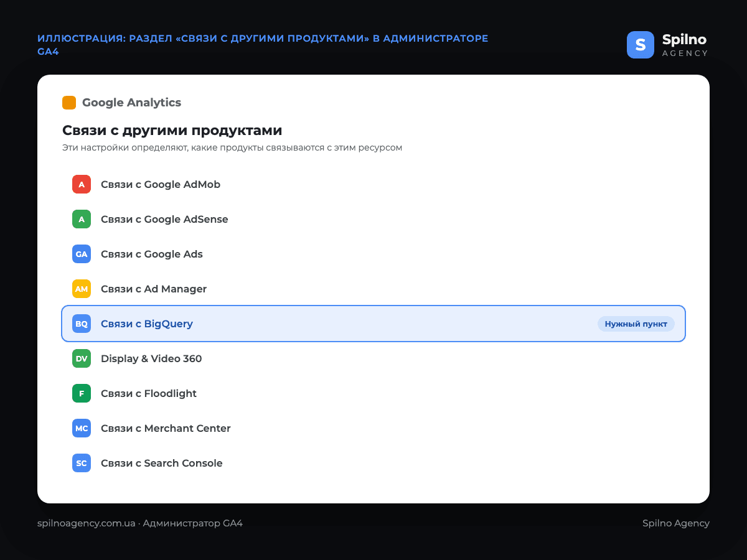Click the blue illustration caption ИЛЛЮСТРАЦИЯ: РАЗДЕЛ
The image size is (747, 560).
point(263,45)
